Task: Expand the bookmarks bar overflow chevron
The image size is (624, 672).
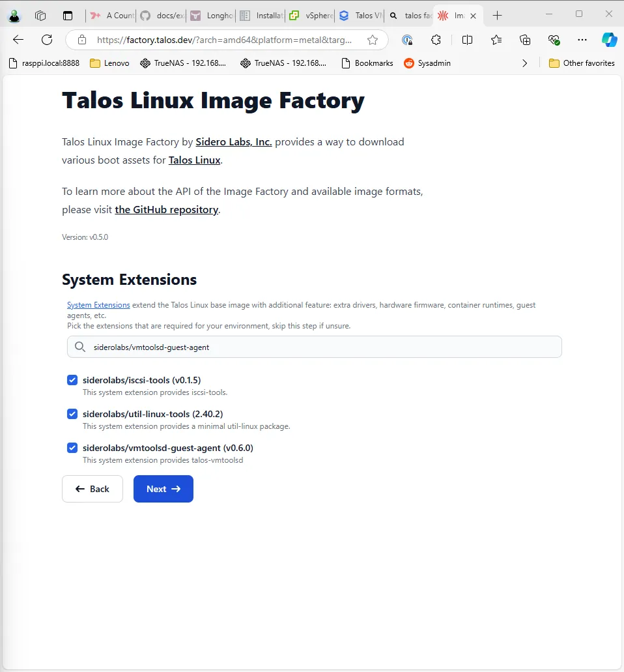Action: [x=525, y=63]
